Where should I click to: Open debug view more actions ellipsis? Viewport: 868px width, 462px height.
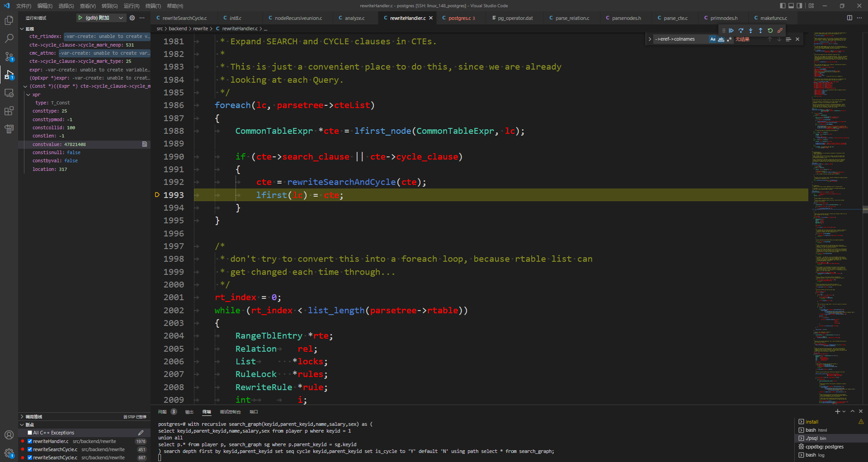pyautogui.click(x=142, y=18)
